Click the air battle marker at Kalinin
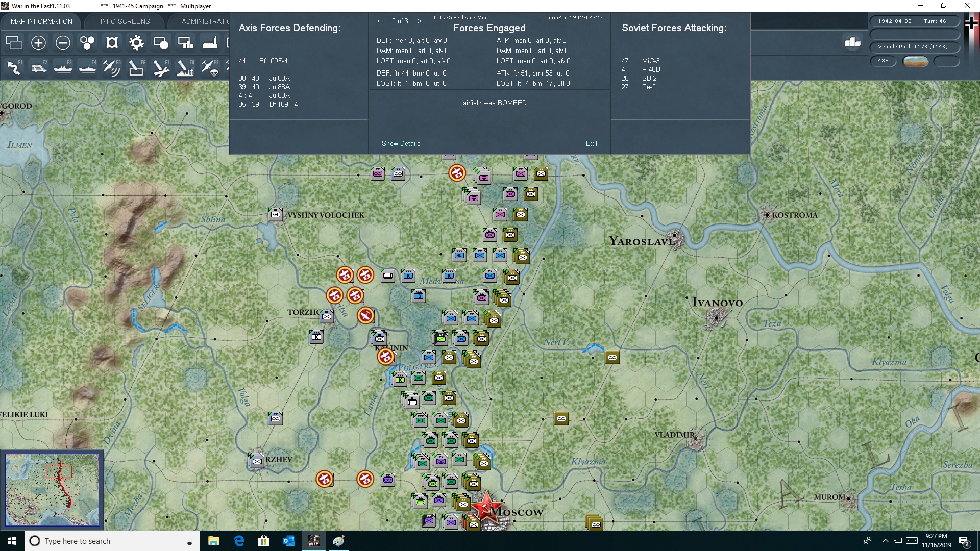The width and height of the screenshot is (980, 551). tap(386, 357)
